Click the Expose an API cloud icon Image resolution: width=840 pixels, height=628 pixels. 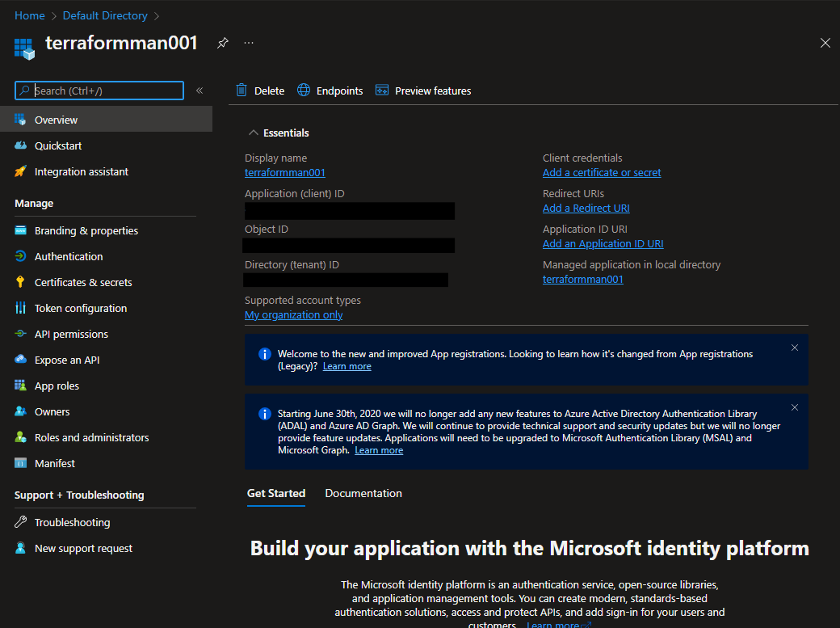pos(20,360)
